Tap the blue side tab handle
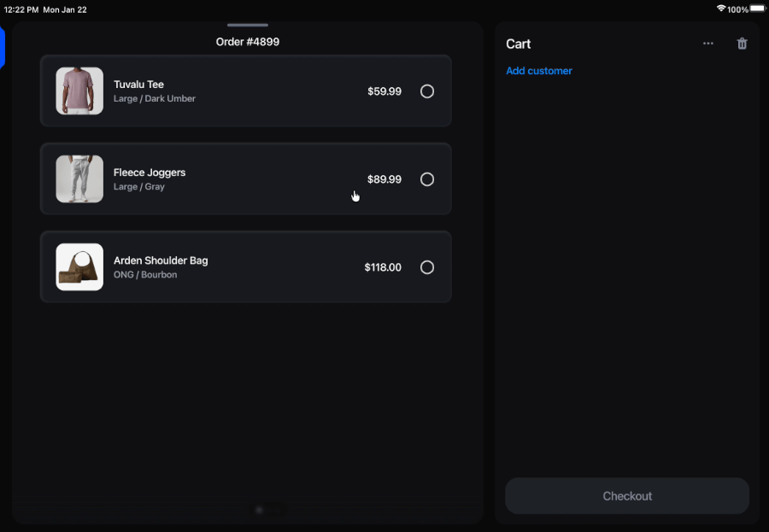 click(2, 47)
